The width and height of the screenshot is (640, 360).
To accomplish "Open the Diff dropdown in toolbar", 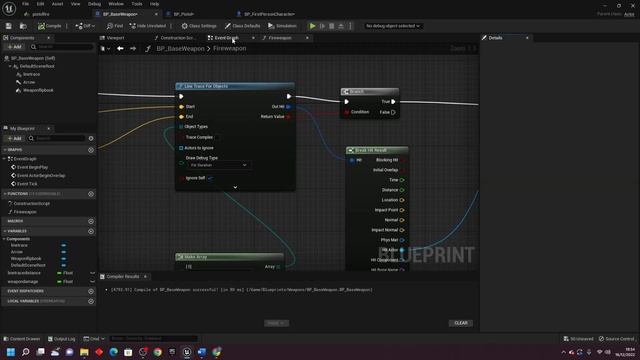I will pyautogui.click(x=85, y=26).
